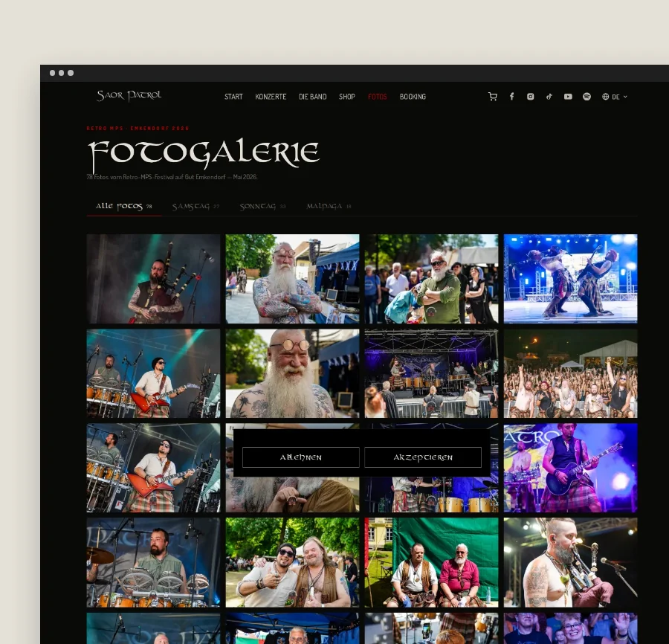Filter gallery by the Malpaga tab
This screenshot has height=644, width=669.
point(329,207)
